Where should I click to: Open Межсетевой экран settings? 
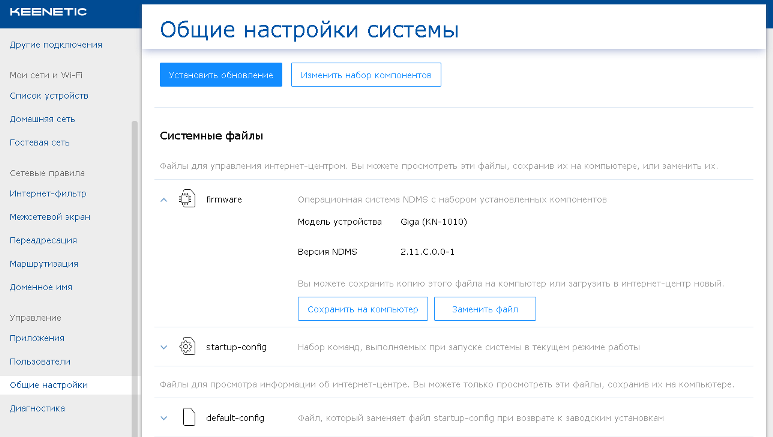[x=50, y=217]
